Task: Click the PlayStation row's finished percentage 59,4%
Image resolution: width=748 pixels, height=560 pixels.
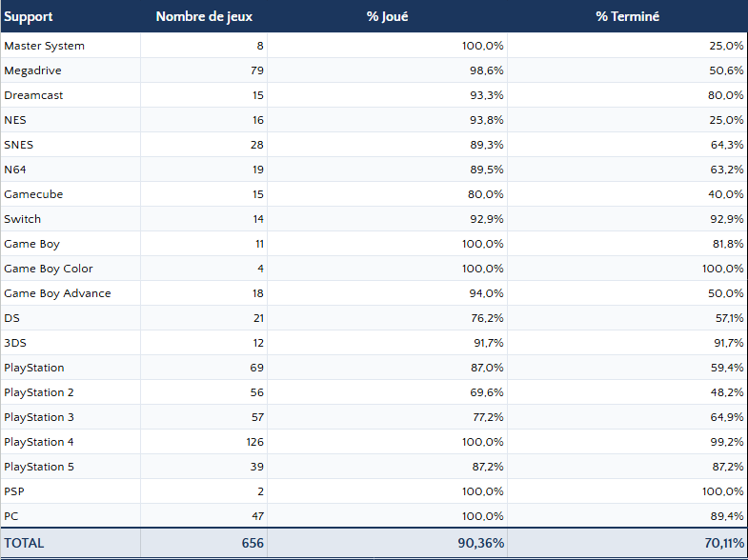Action: click(x=727, y=368)
